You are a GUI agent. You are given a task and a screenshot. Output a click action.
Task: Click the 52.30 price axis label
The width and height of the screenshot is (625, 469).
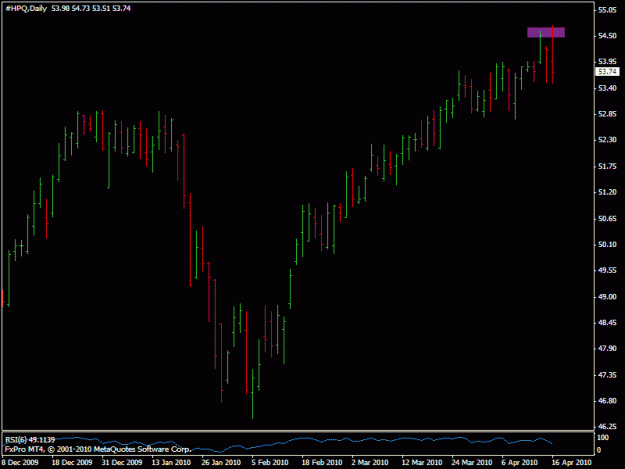[607, 140]
